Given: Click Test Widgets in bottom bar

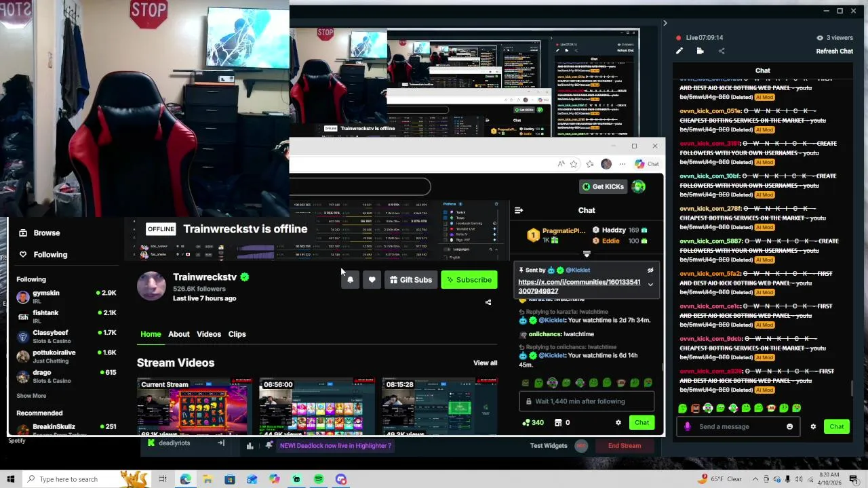Looking at the screenshot, I should (x=549, y=445).
